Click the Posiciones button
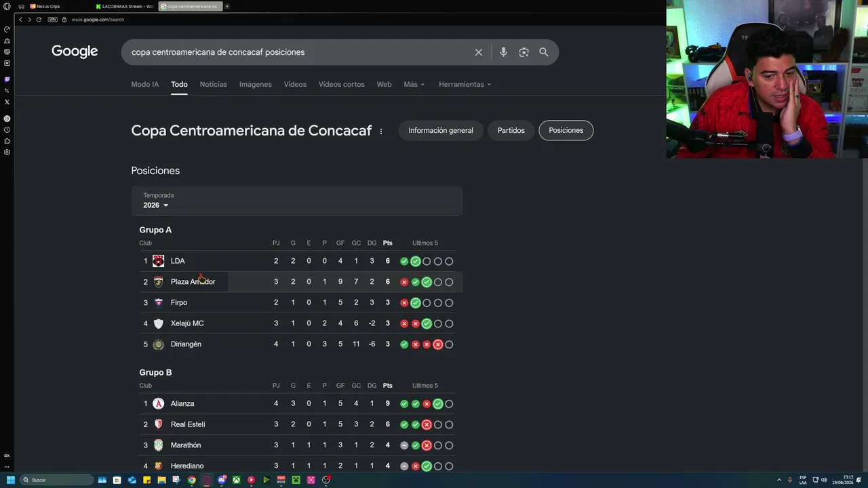Screen dimensions: 868x488 click(566, 131)
